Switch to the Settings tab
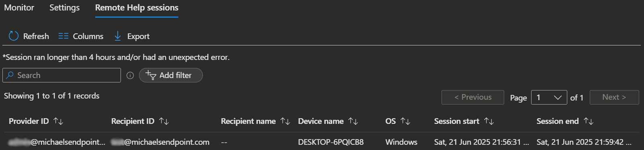Viewport: 644px width, 150px height. coord(64,8)
